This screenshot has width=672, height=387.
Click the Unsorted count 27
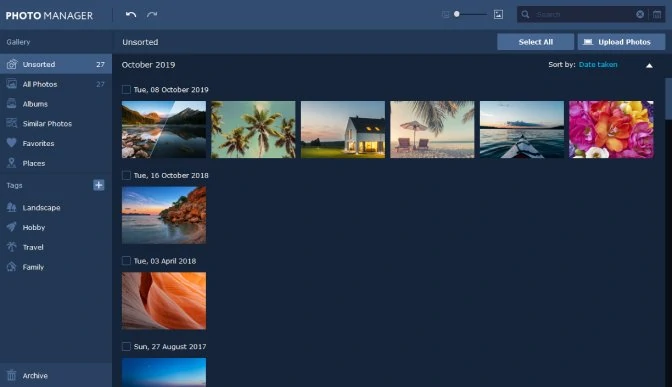[x=100, y=64]
